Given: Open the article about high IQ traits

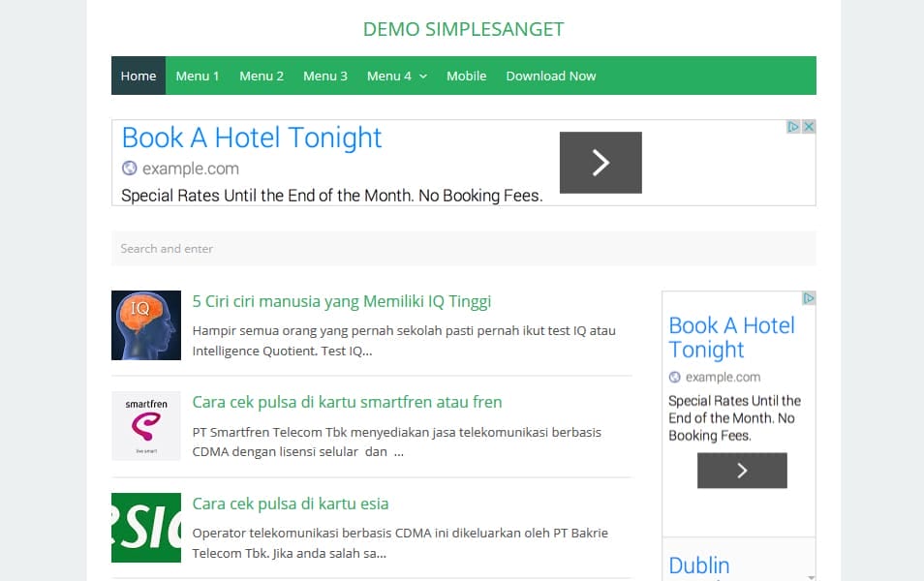Looking at the screenshot, I should 342,301.
